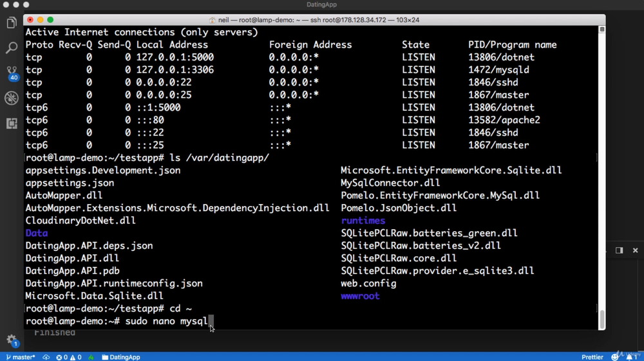Click on '13582/apache2' program name
Image resolution: width=644 pixels, height=361 pixels.
[504, 120]
